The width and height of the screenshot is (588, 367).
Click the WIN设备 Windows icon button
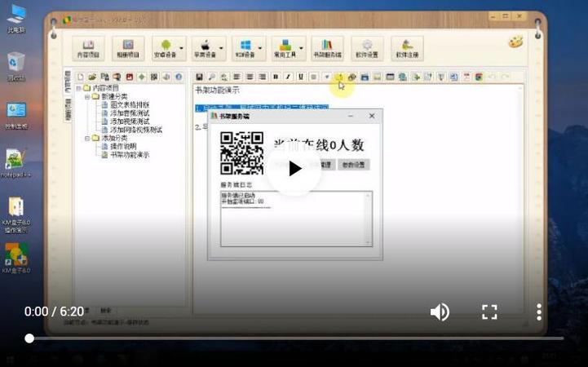(245, 48)
